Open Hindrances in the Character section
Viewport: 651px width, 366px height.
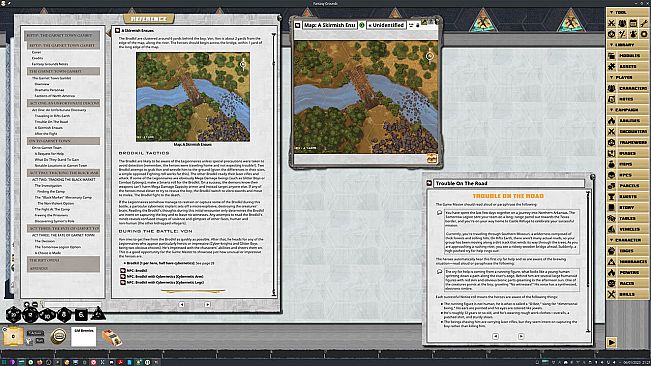coord(627,262)
